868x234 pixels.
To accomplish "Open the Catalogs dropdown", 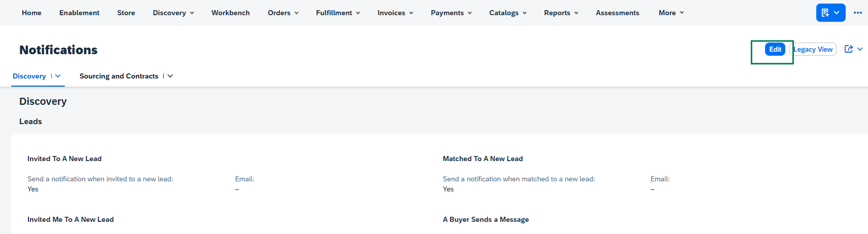I will 508,13.
